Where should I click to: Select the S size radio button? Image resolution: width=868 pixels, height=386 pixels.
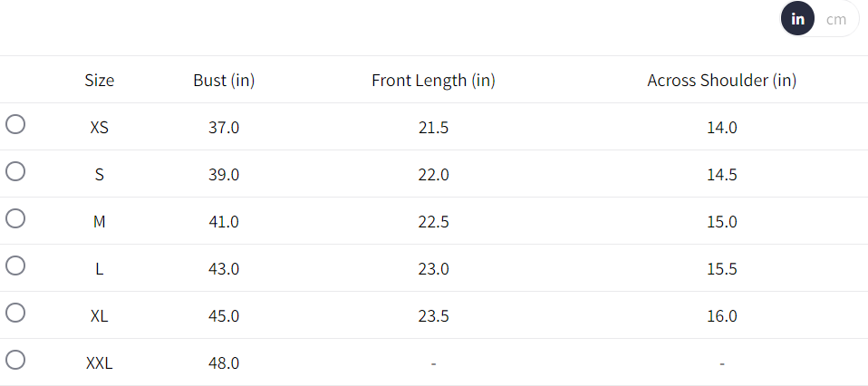15,172
